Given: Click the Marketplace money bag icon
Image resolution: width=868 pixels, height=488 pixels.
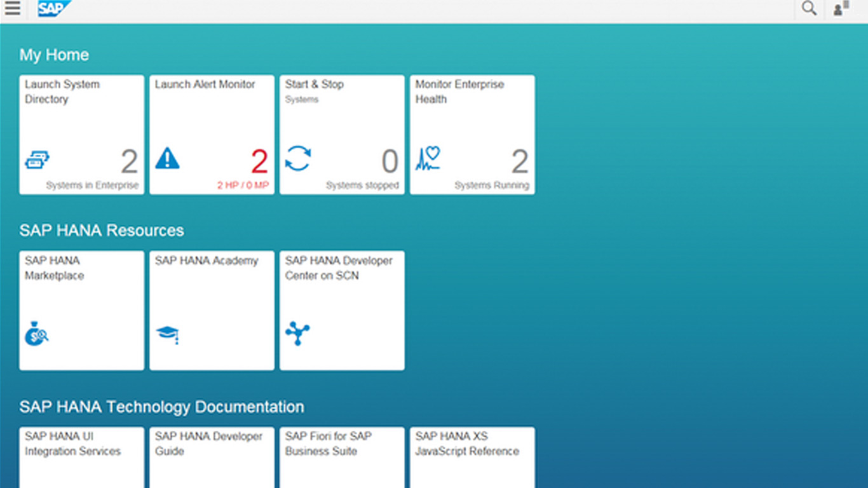Looking at the screenshot, I should tap(36, 334).
